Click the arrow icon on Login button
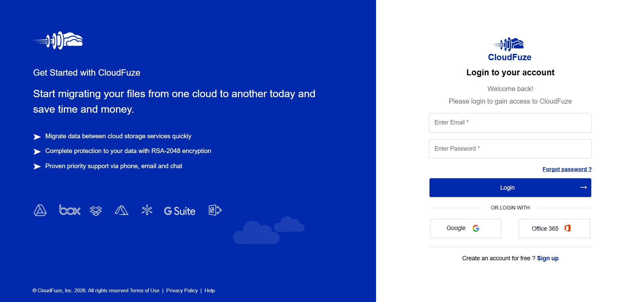644x302 pixels. point(584,187)
